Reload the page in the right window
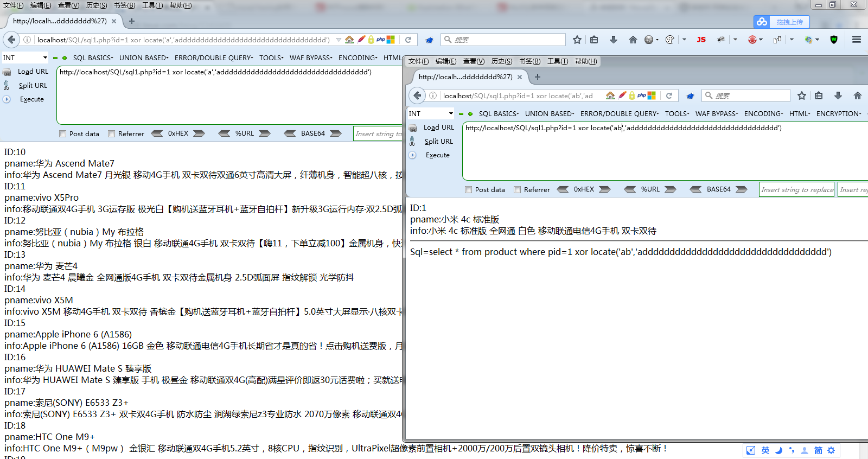868x459 pixels. (669, 95)
